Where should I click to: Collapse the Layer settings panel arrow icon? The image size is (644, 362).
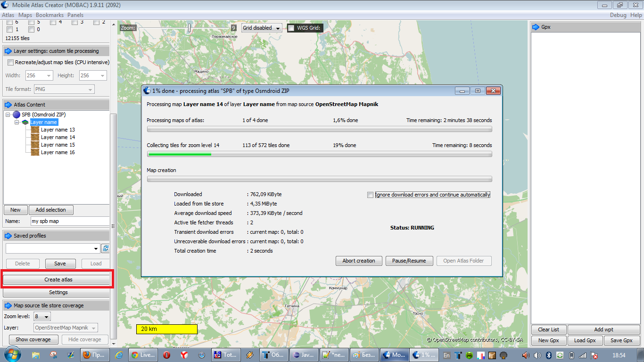[x=8, y=51]
